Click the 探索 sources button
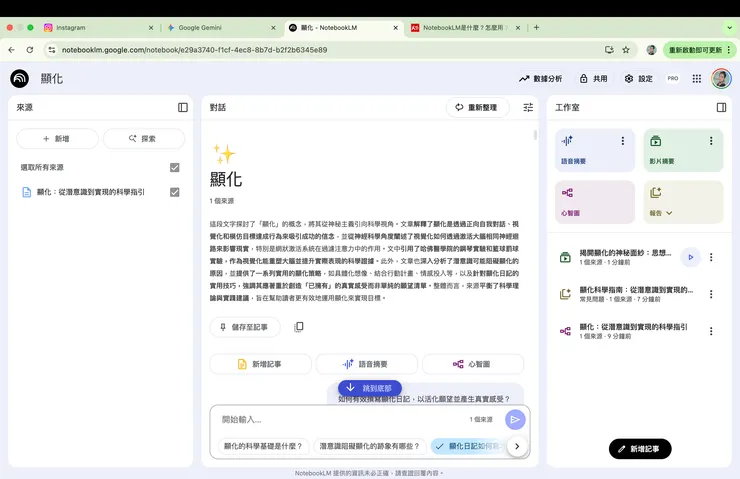 tap(143, 139)
